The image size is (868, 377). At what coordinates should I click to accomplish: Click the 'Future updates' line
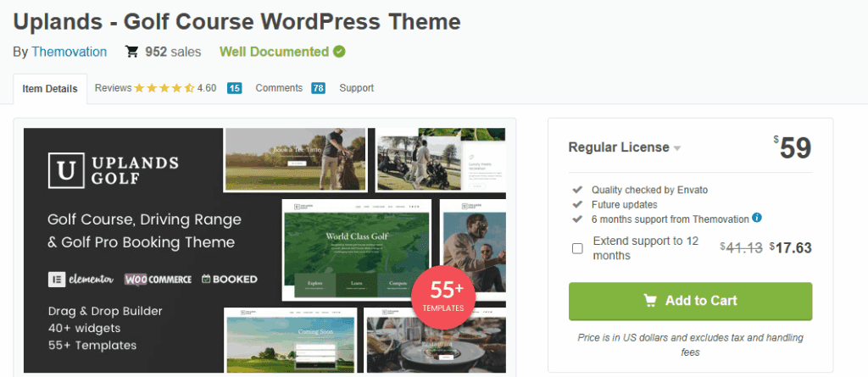pyautogui.click(x=625, y=204)
